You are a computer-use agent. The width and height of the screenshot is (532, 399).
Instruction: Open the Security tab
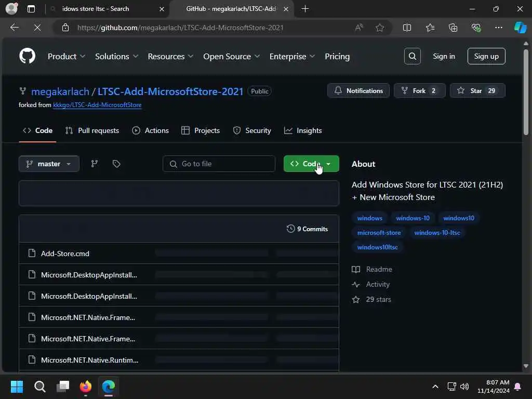click(x=252, y=130)
